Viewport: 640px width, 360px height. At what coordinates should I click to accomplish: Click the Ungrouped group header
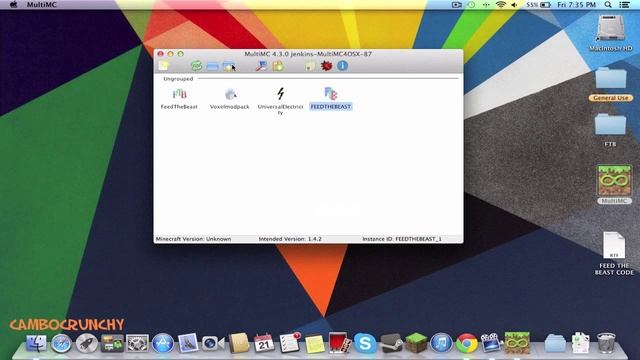(x=178, y=79)
